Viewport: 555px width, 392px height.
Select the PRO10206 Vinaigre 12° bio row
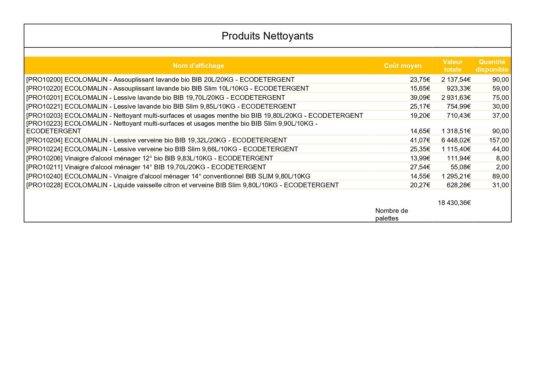click(x=268, y=158)
